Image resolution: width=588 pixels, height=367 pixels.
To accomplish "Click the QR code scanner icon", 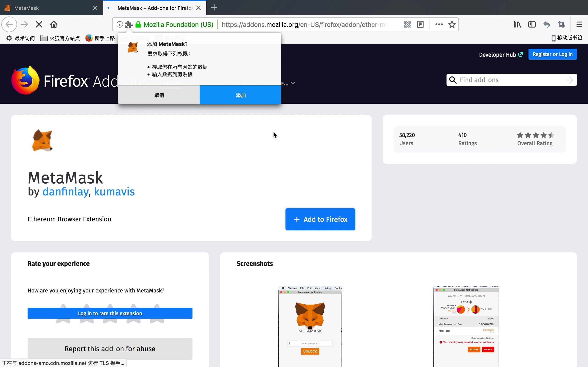I will pos(406,24).
